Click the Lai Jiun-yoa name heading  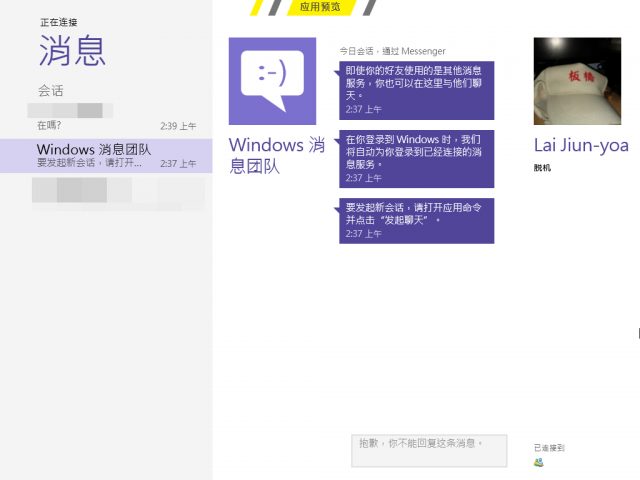pyautogui.click(x=581, y=145)
